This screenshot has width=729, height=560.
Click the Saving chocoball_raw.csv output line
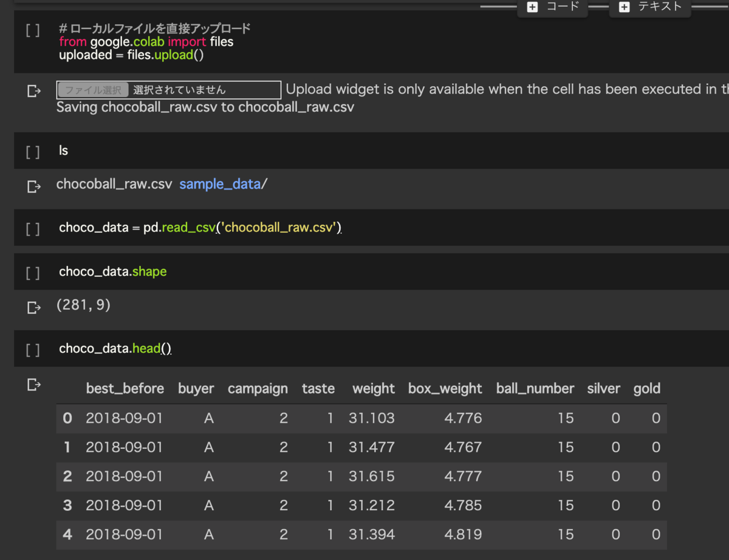pos(205,108)
